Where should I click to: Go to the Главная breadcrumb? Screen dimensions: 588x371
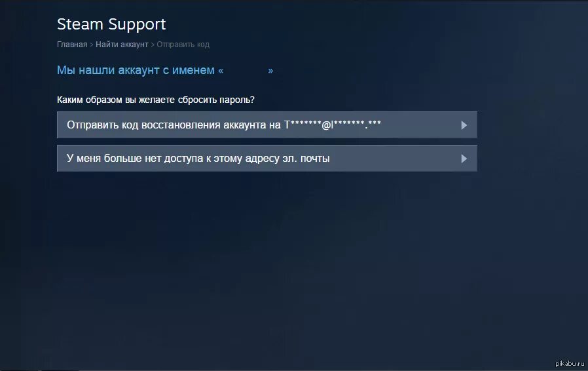click(x=72, y=45)
